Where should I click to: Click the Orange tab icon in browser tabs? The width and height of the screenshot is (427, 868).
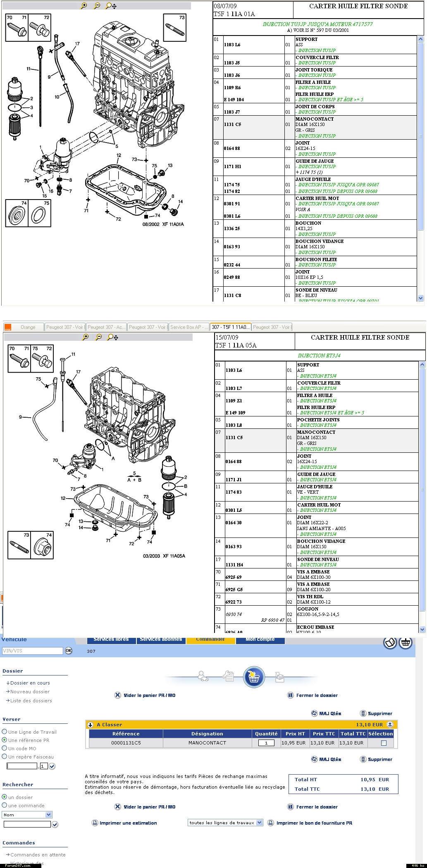click(x=7, y=327)
